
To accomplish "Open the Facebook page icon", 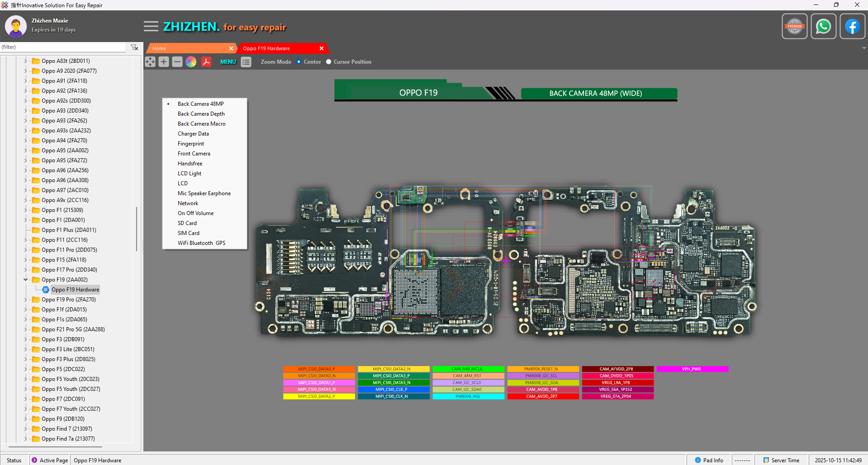I will click(852, 27).
